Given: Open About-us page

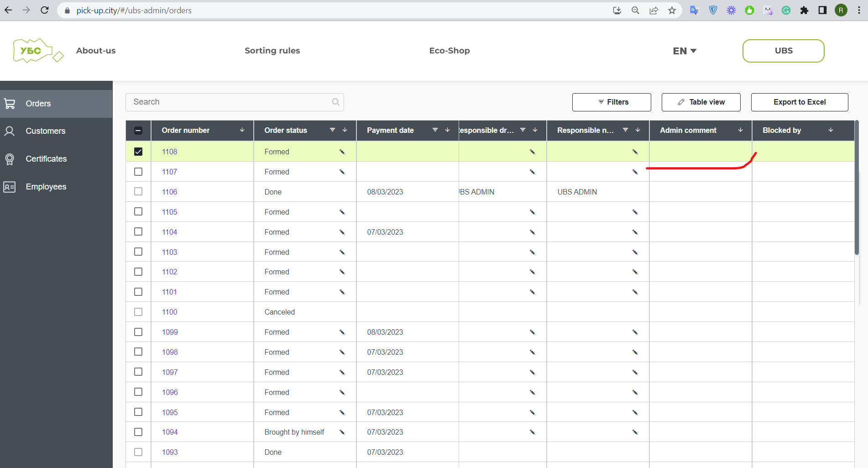Looking at the screenshot, I should coord(96,51).
